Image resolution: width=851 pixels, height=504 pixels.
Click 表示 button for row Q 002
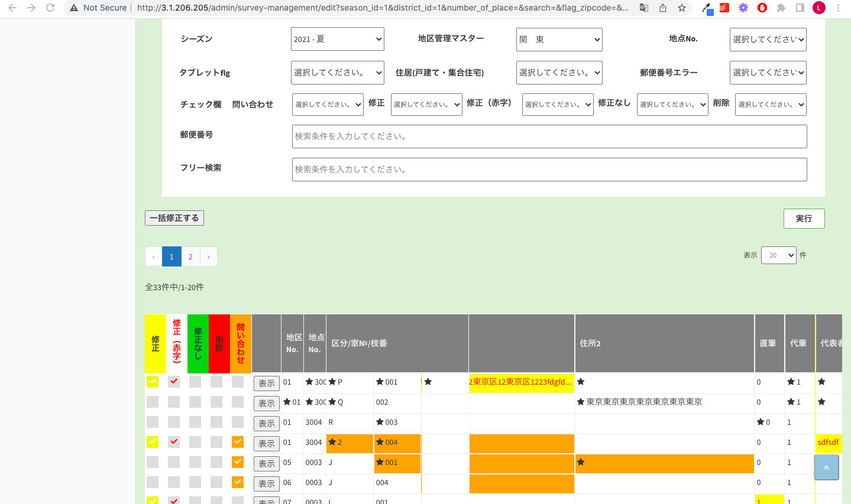pos(267,404)
